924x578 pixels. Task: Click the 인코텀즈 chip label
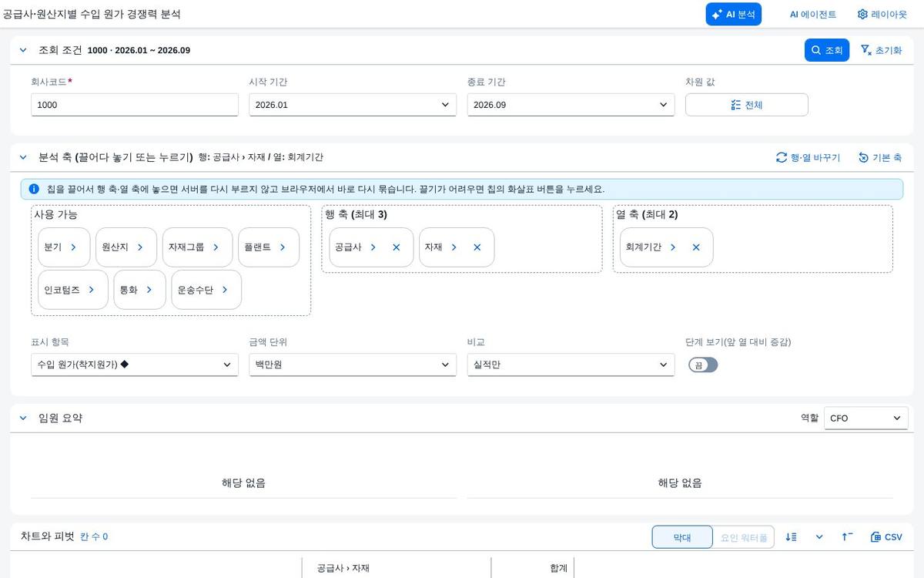pos(62,290)
